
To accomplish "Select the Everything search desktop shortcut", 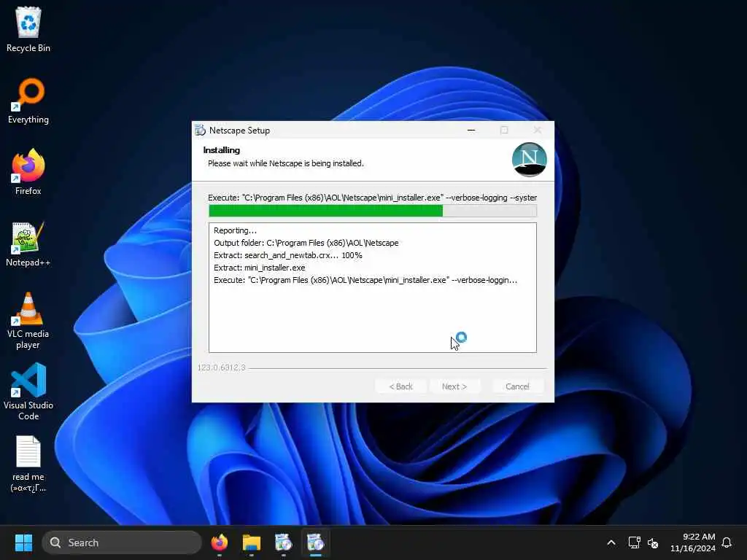I will tap(28, 101).
